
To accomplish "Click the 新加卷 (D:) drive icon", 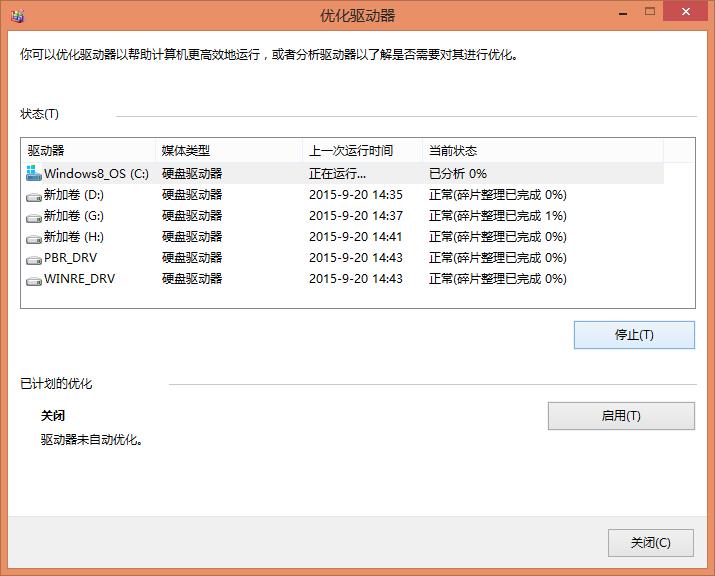I will click(34, 197).
